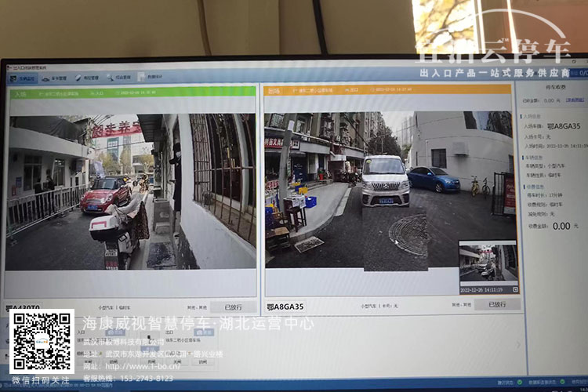This screenshot has width=588, height=392.
Task: Click the 车辆类型 小型汽车 row
Action: [546, 165]
